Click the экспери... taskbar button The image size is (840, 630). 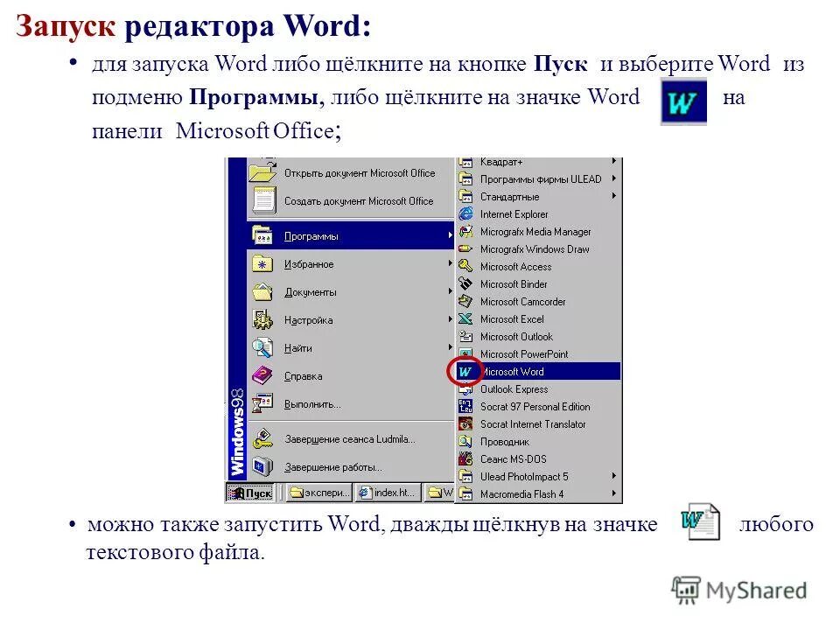319,493
